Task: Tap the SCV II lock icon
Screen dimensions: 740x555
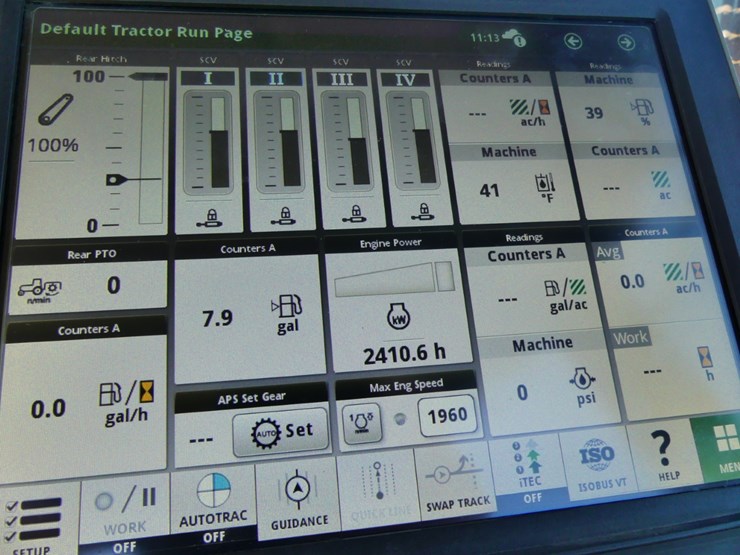Action: (283, 216)
